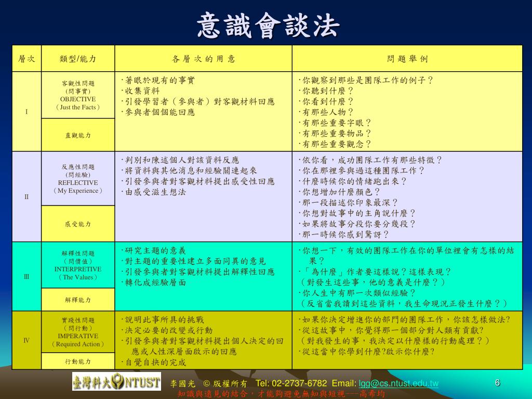Click the line 研究主題的意義
Image resolution: width=532 pixels, height=399 pixels.
[x=153, y=250]
